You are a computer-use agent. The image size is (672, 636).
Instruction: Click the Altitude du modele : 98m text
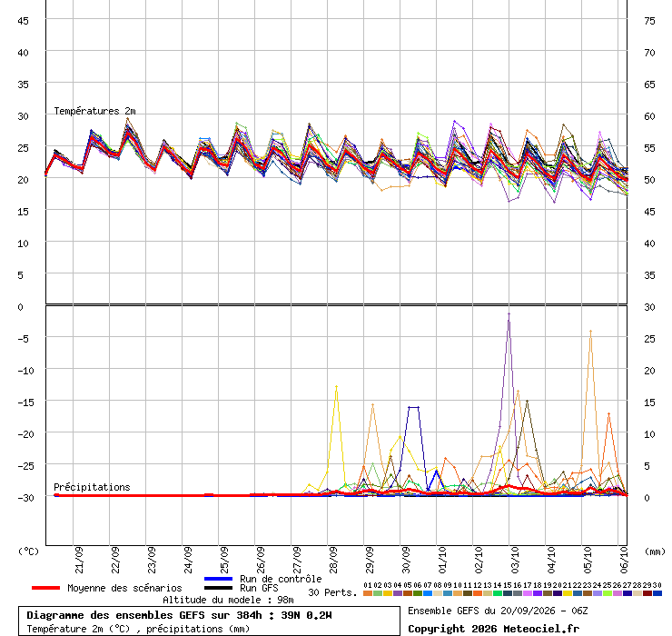(228, 600)
